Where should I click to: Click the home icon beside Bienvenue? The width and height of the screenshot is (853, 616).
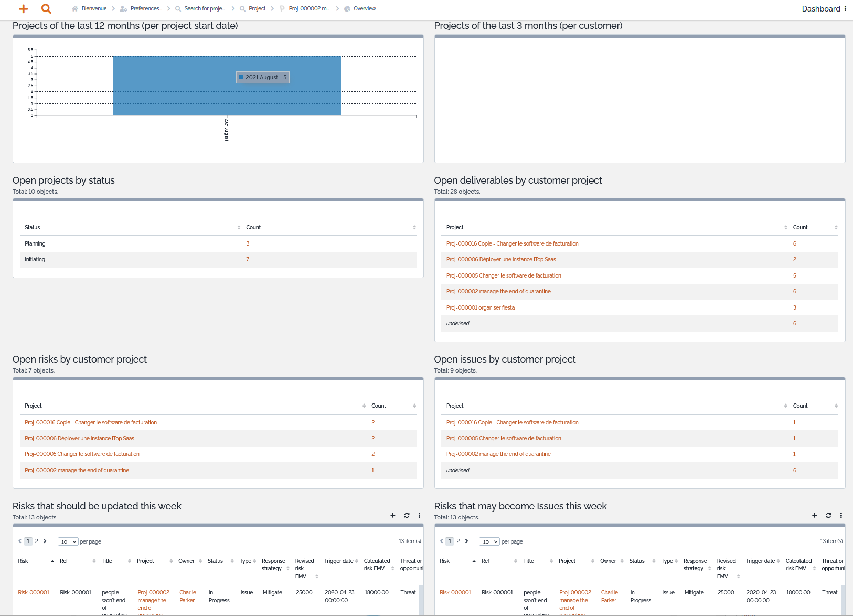[74, 8]
